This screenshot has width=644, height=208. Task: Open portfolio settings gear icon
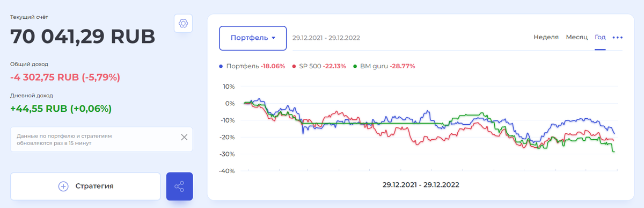183,24
